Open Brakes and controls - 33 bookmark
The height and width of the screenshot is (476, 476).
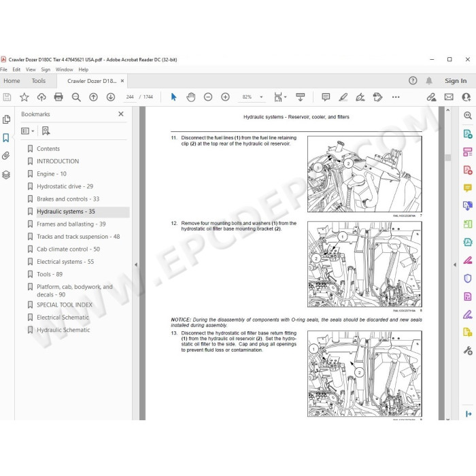68,199
